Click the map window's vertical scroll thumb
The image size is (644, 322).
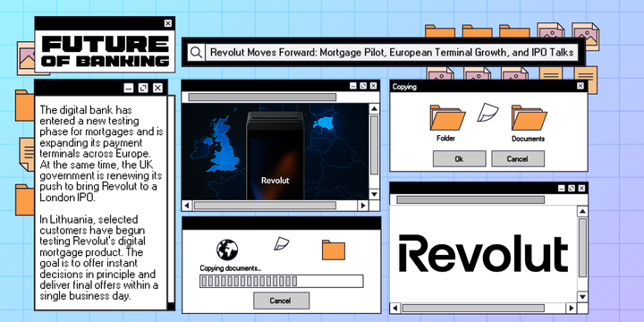tap(374, 145)
